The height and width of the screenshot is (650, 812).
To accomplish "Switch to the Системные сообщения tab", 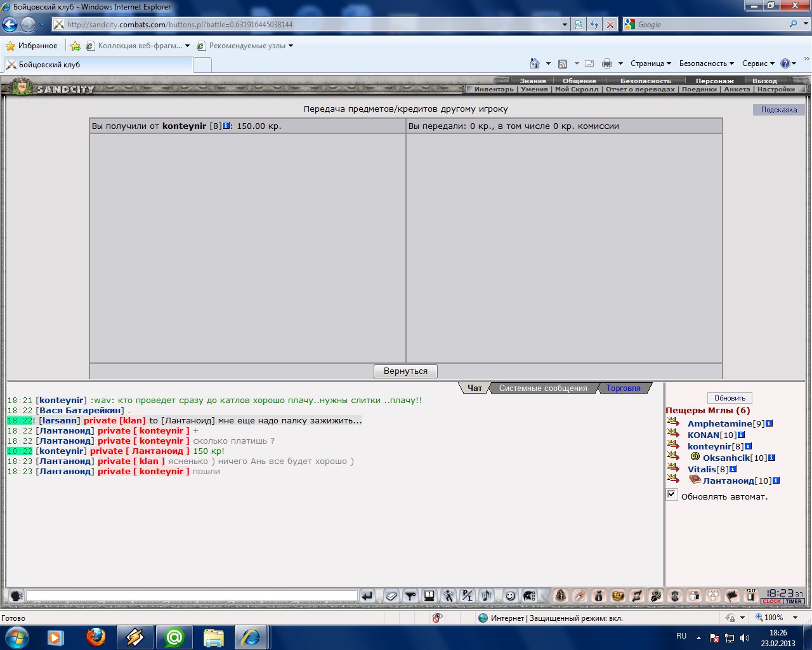I will coord(543,388).
